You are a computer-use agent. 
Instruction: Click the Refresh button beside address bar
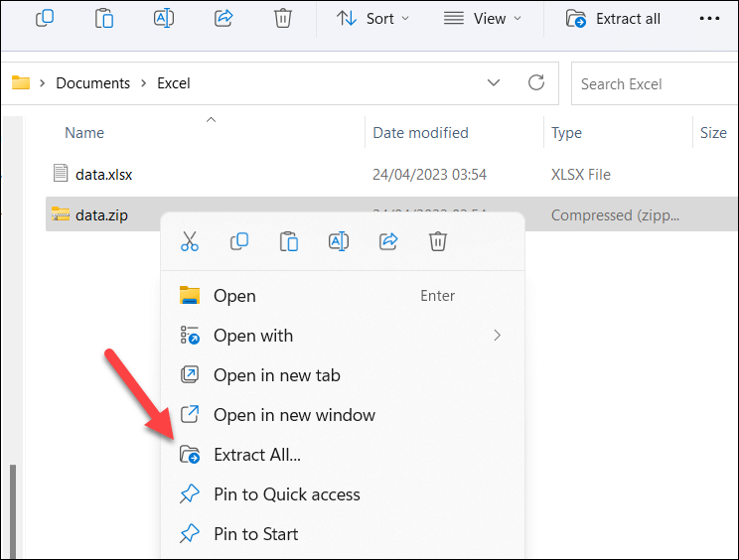[x=536, y=82]
